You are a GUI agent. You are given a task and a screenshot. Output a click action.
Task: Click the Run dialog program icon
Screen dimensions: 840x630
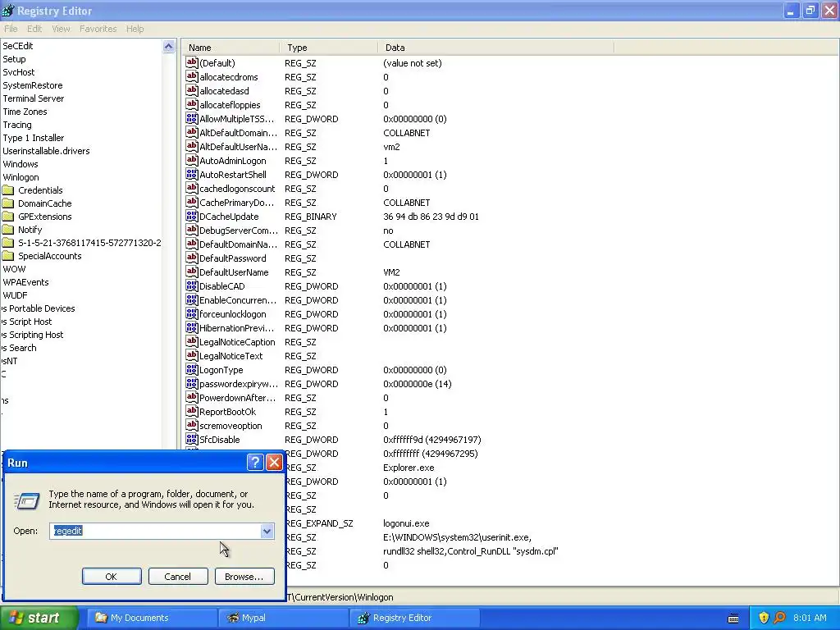26,500
